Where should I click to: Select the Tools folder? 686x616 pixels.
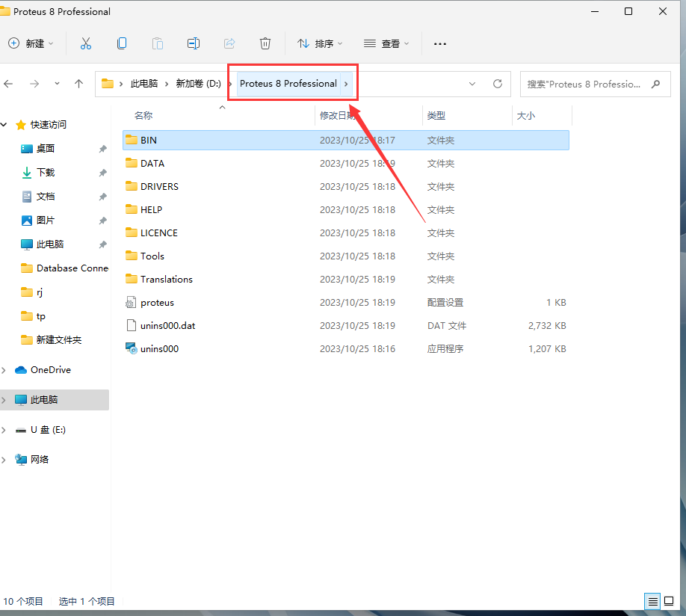pos(152,256)
